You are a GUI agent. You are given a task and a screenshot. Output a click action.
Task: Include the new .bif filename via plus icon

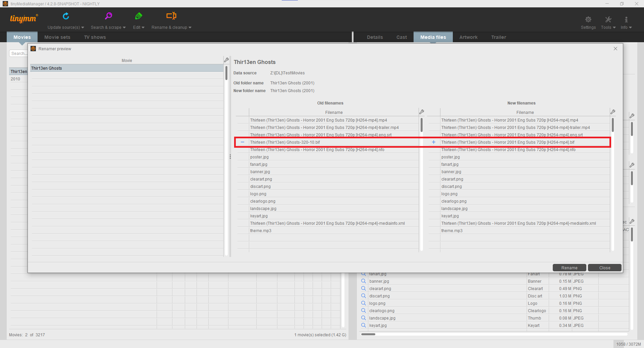[433, 142]
